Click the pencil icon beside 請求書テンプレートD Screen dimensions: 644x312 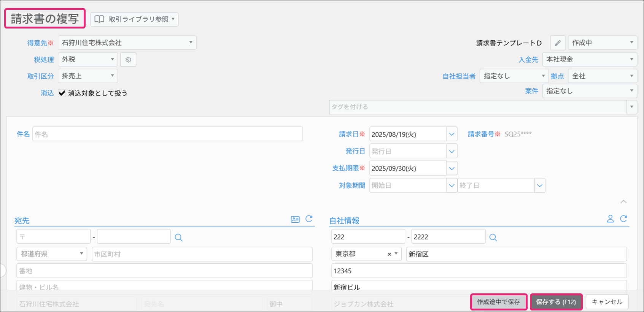point(558,43)
